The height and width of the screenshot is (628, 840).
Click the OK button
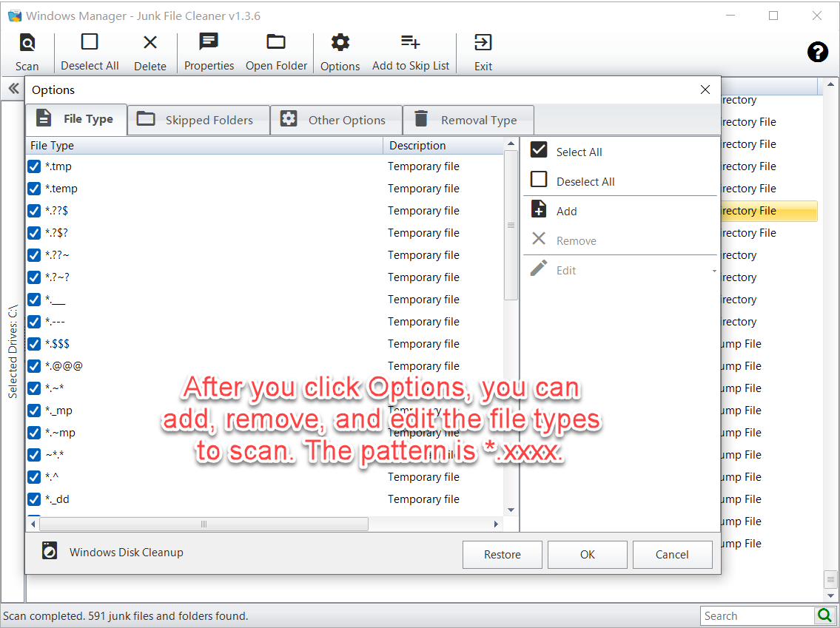tap(587, 555)
